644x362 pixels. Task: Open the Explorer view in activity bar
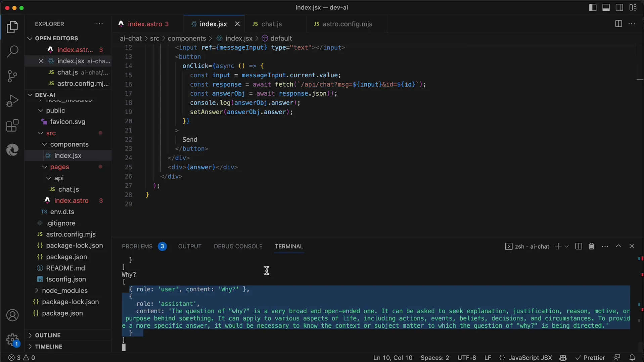12,27
